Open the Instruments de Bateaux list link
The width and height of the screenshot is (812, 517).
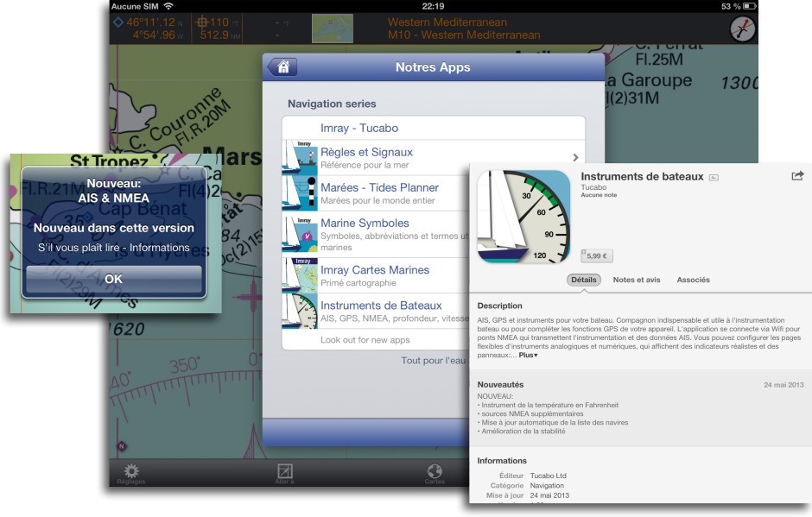coord(381,306)
